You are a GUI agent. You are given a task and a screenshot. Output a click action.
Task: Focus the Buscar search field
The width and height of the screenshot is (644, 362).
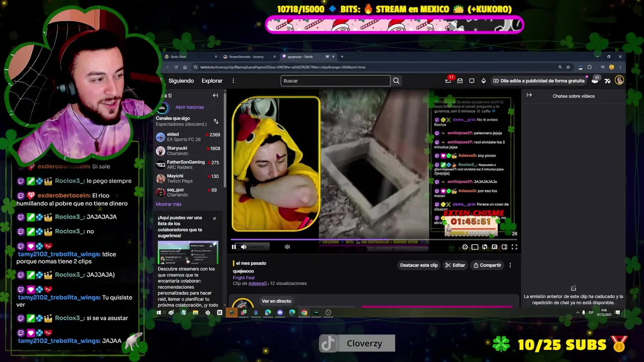(335, 80)
